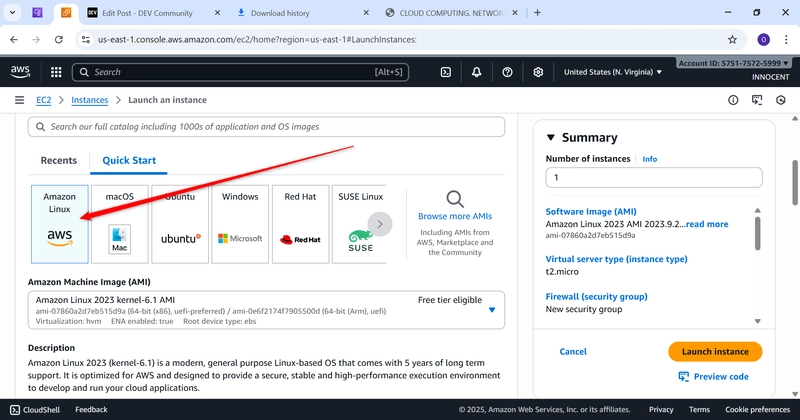Open the notifications bell

[477, 72]
